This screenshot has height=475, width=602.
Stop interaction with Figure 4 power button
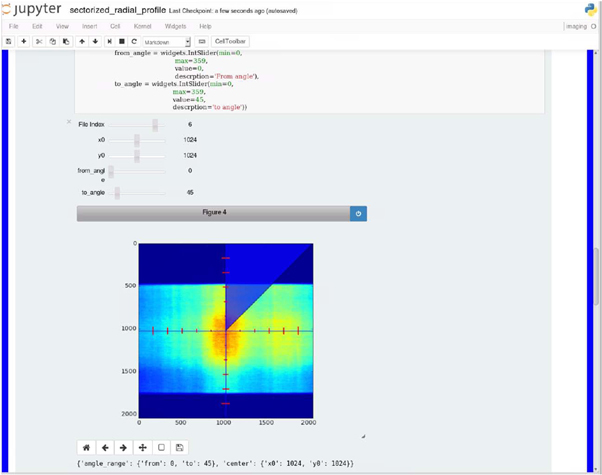pos(358,214)
